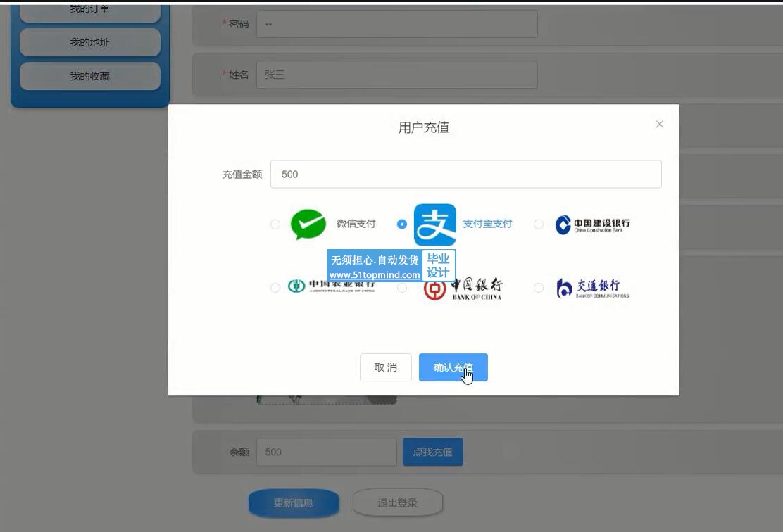
Task: Focus the 充值金额 input field
Action: click(x=466, y=175)
